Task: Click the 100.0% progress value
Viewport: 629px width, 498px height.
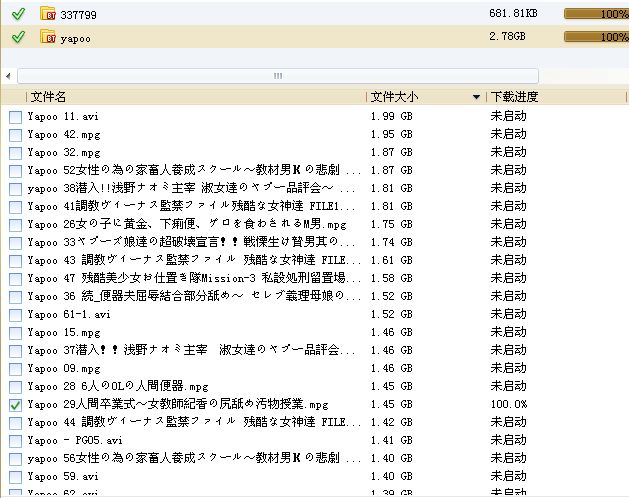Action: click(509, 404)
